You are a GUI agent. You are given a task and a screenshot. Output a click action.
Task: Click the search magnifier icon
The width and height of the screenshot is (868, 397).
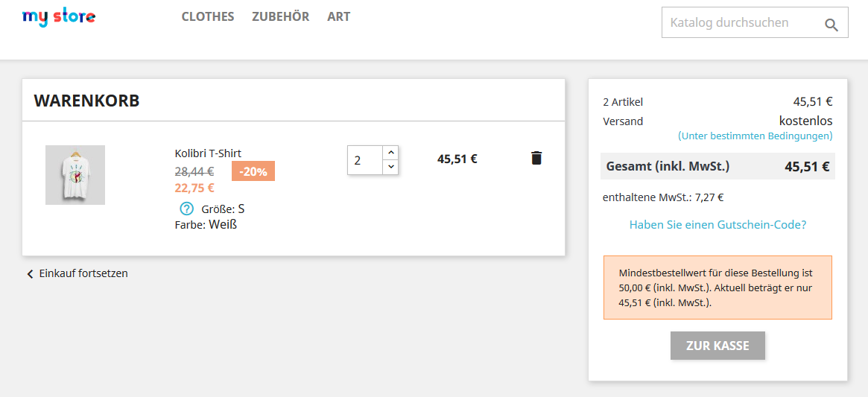pos(831,25)
